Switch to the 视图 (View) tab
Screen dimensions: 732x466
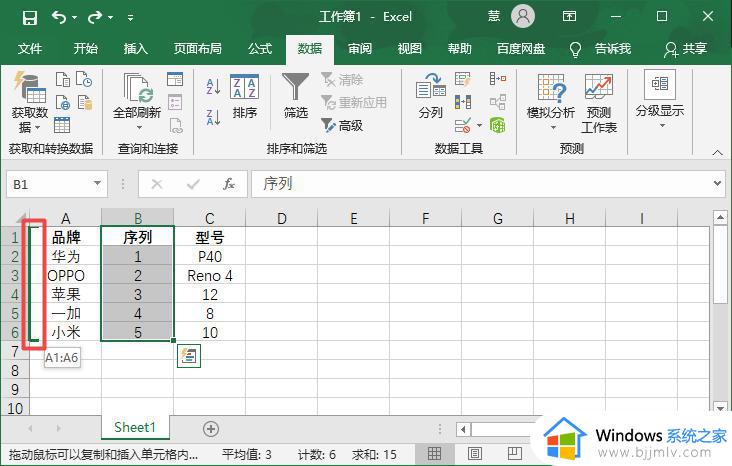tap(410, 49)
